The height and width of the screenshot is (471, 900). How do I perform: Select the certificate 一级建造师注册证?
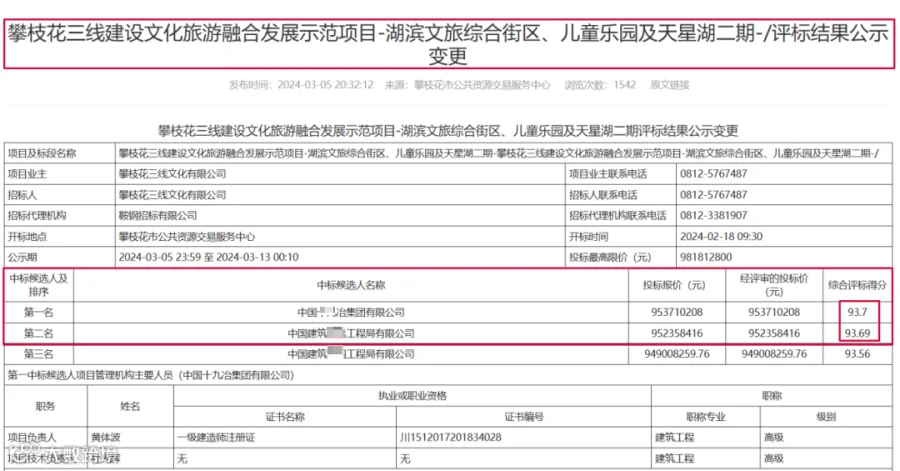coord(216,437)
